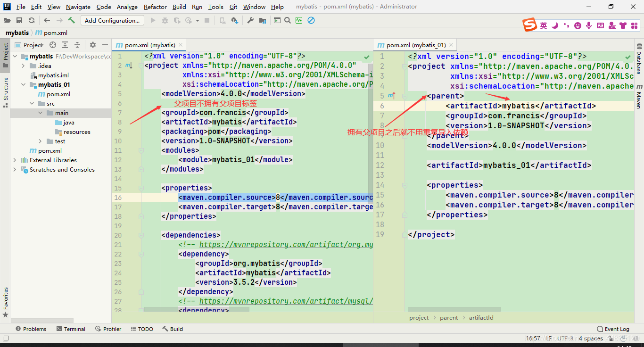Close the pom.xml (mybatis_01) tab

click(x=451, y=45)
